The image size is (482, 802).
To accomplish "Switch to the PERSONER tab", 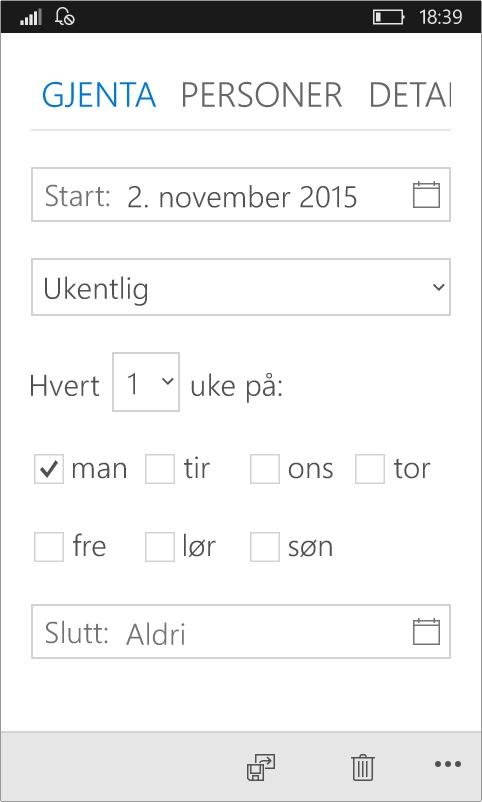I will point(261,95).
